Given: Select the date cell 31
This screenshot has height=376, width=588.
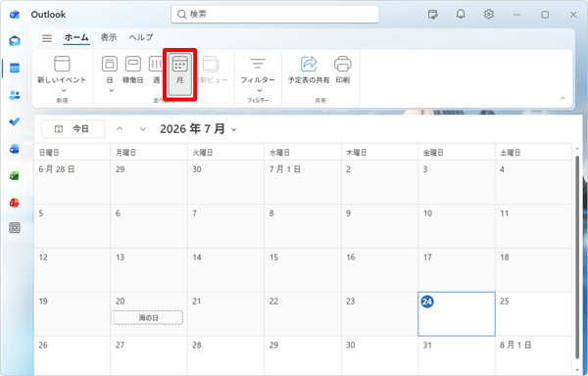Looking at the screenshot, I should pyautogui.click(x=457, y=355).
